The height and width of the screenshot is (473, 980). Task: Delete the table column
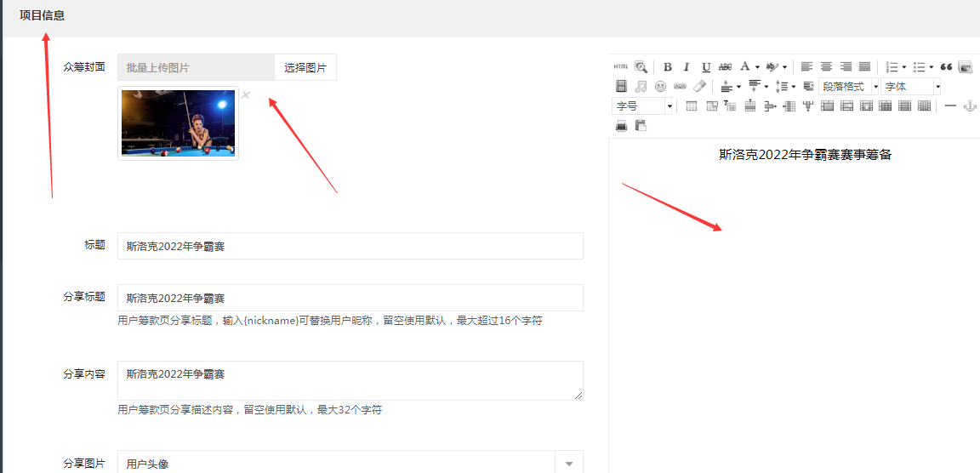tap(808, 105)
